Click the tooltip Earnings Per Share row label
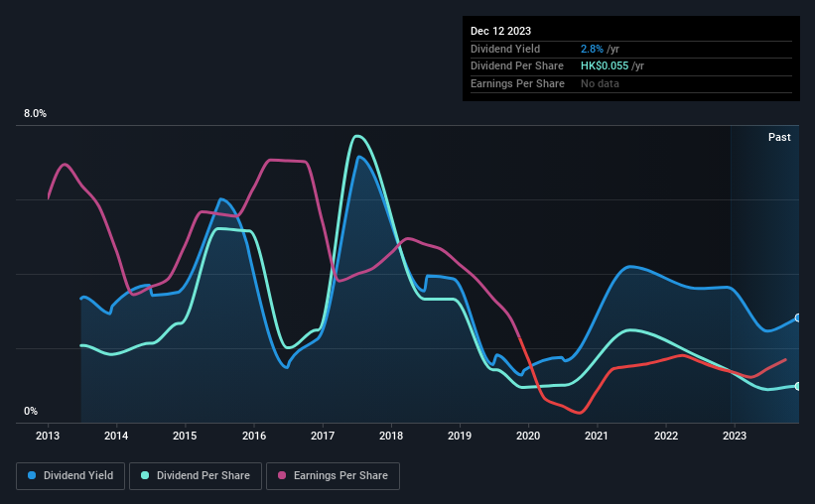This screenshot has width=815, height=504. (517, 83)
